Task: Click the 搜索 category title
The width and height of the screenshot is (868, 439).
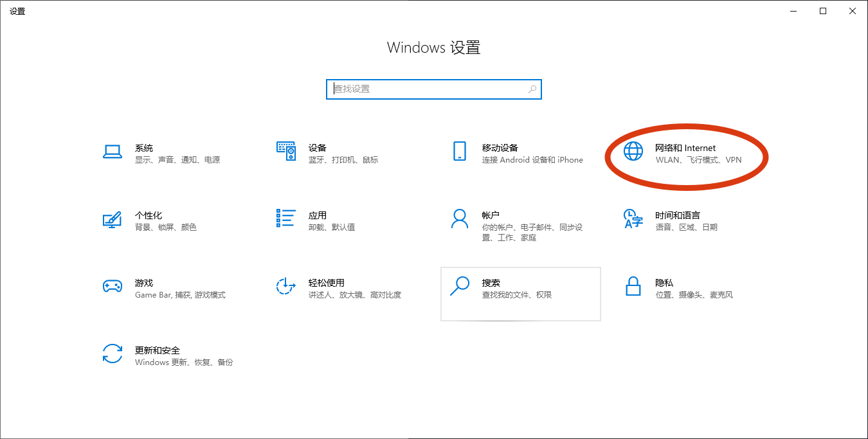Action: click(491, 283)
